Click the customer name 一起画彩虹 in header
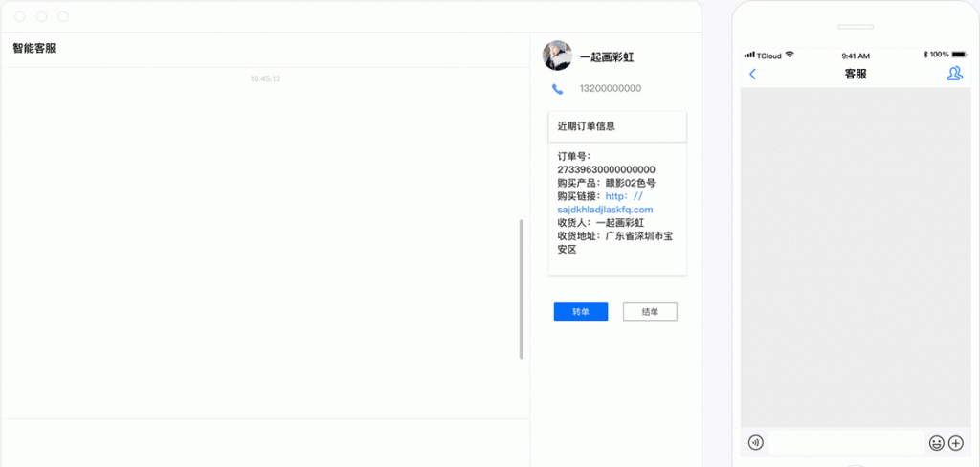The width and height of the screenshot is (980, 467). point(607,56)
